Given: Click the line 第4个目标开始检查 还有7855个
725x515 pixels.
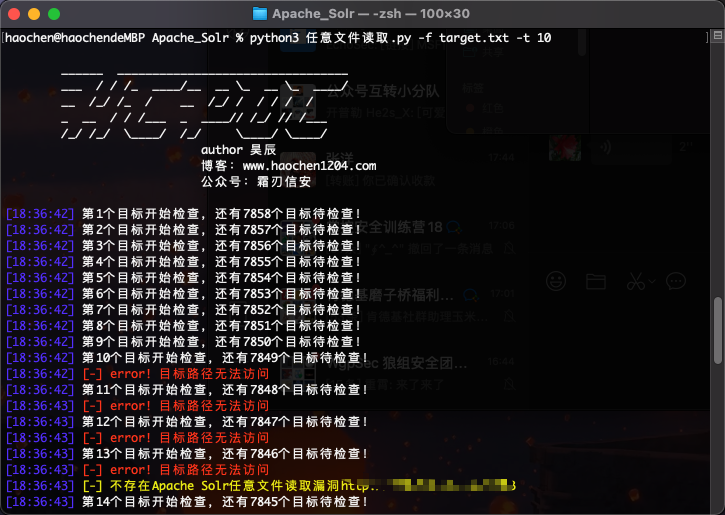Looking at the screenshot, I should 183,262.
